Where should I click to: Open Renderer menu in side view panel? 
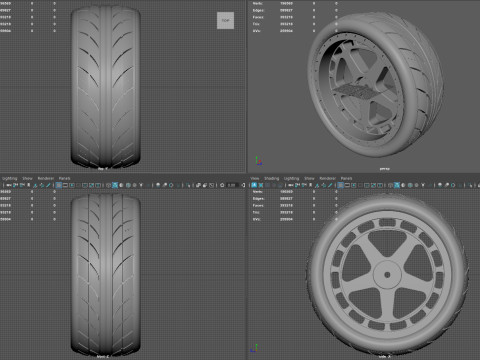click(x=328, y=178)
